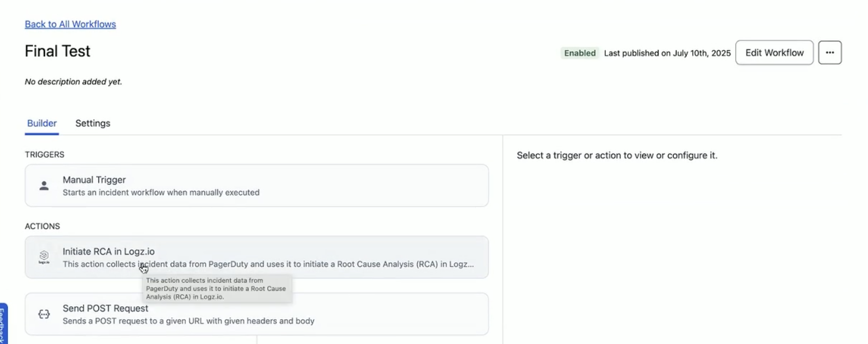Select the Send POST Request action title
The width and height of the screenshot is (868, 344).
106,308
